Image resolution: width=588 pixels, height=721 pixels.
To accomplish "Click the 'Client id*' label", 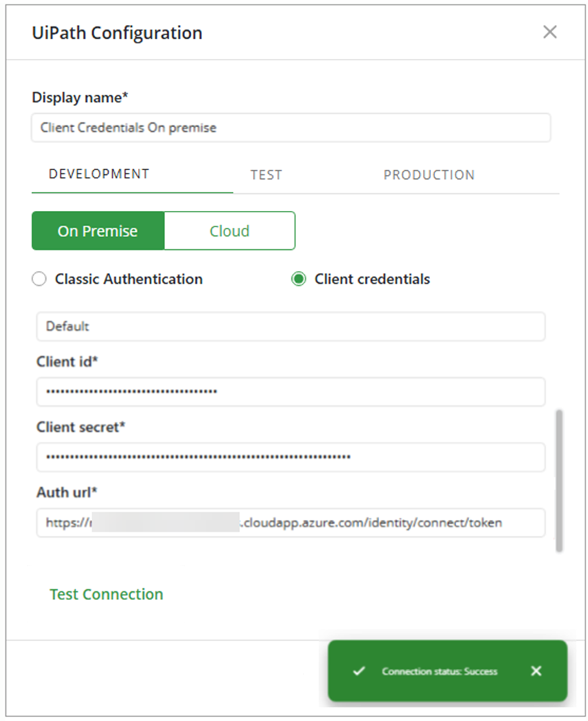I will (x=67, y=362).
